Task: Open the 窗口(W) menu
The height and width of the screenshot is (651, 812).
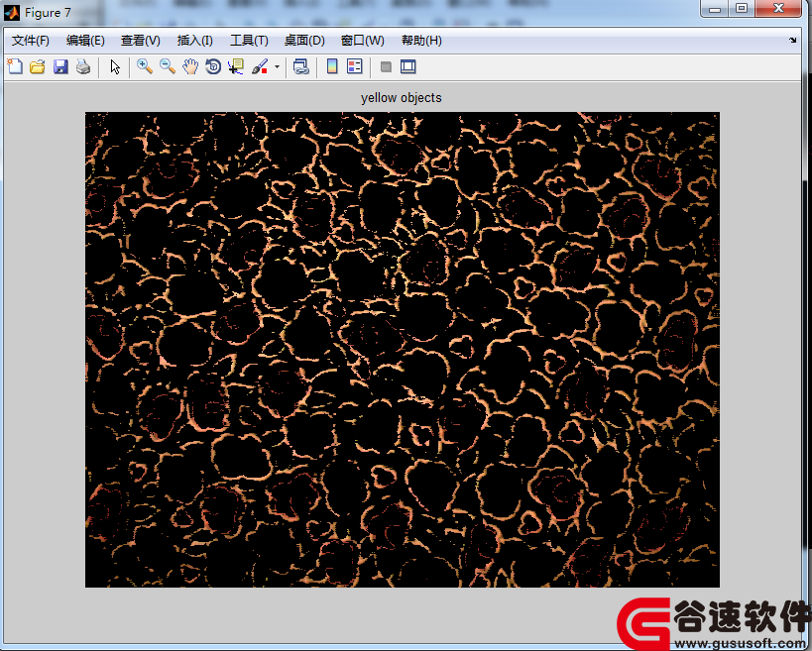Action: (x=363, y=41)
